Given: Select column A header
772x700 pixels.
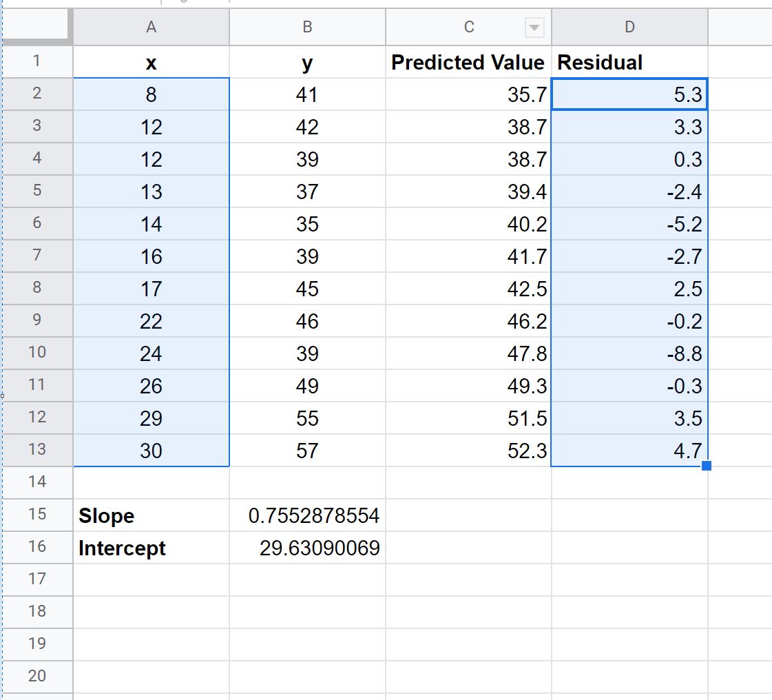Looking at the screenshot, I should [151, 27].
